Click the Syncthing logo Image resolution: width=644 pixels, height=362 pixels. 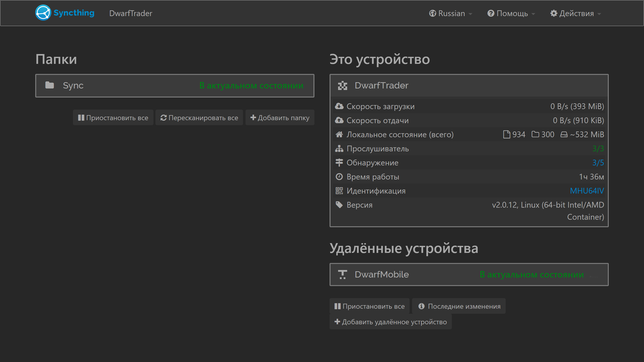coord(43,13)
